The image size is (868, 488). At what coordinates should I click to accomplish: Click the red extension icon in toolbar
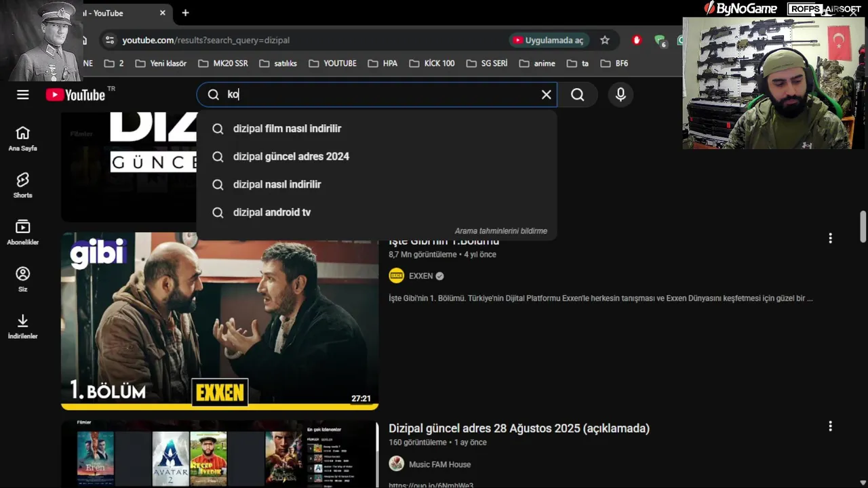click(x=636, y=40)
